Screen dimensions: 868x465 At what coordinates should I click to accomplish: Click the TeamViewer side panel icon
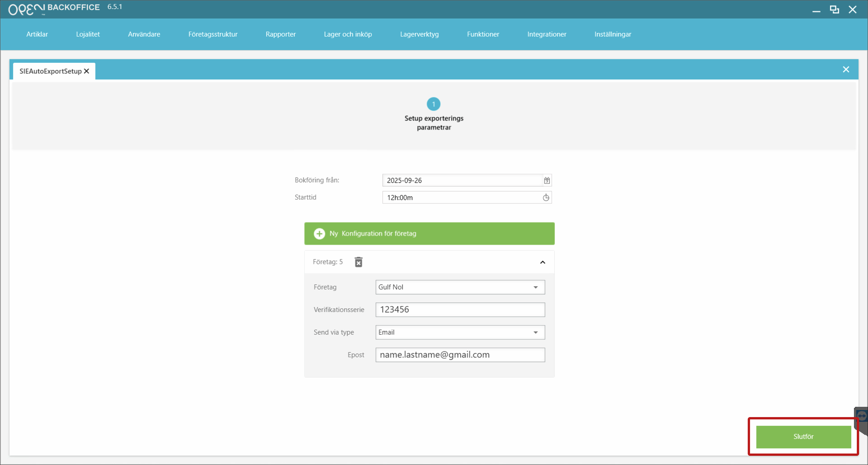click(861, 416)
